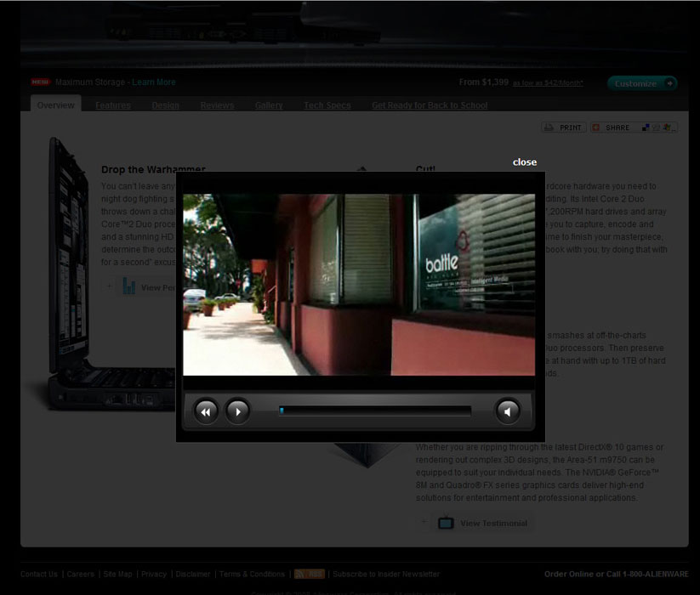Image resolution: width=700 pixels, height=595 pixels.
Task: Open the RSS feed icon in footer
Action: pos(310,574)
